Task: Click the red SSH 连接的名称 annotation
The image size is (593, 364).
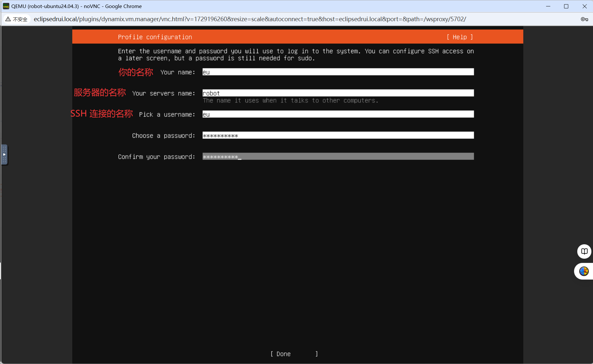Action: (102, 114)
